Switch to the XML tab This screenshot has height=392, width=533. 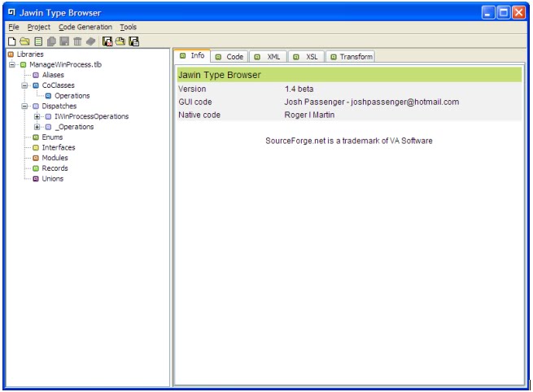[x=269, y=57]
